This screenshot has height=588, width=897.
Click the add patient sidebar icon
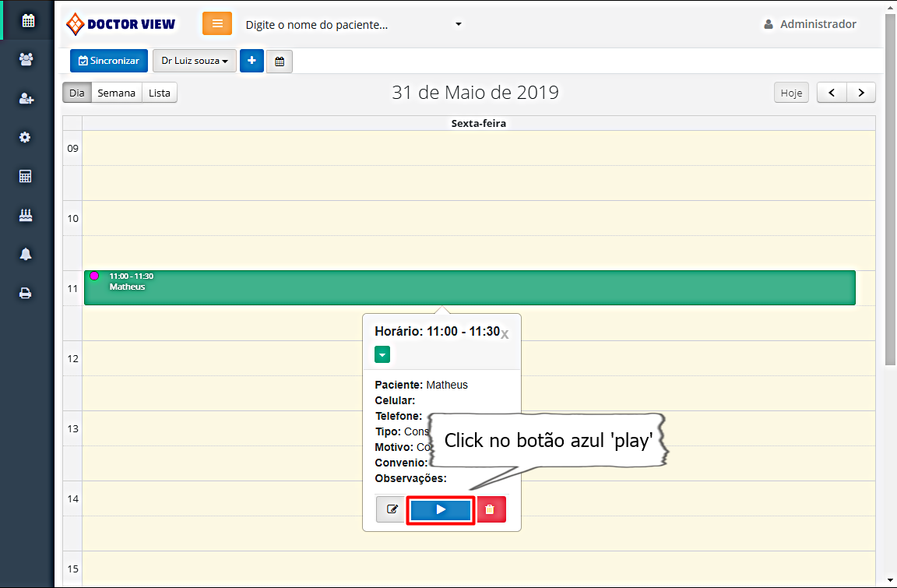pos(26,98)
